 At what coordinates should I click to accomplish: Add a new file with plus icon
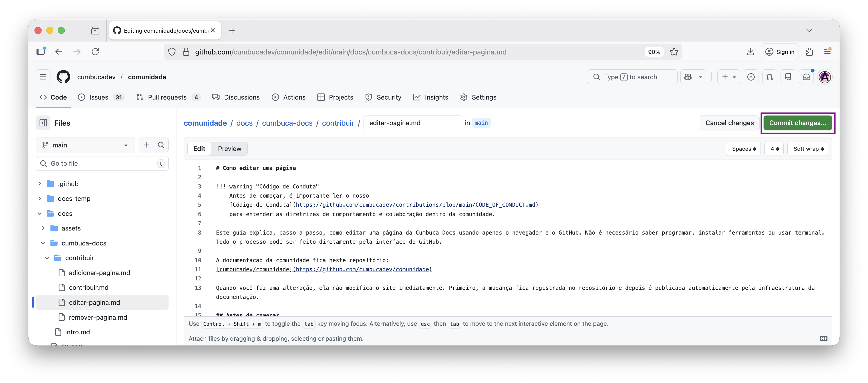click(146, 145)
